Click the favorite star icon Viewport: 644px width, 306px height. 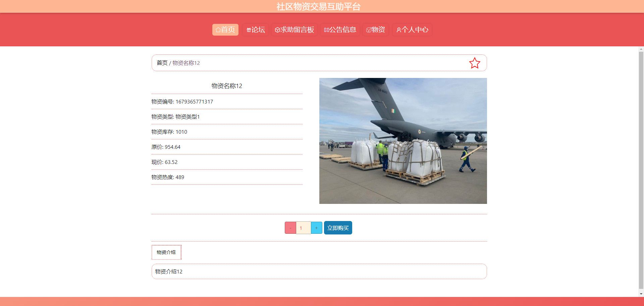click(x=474, y=63)
